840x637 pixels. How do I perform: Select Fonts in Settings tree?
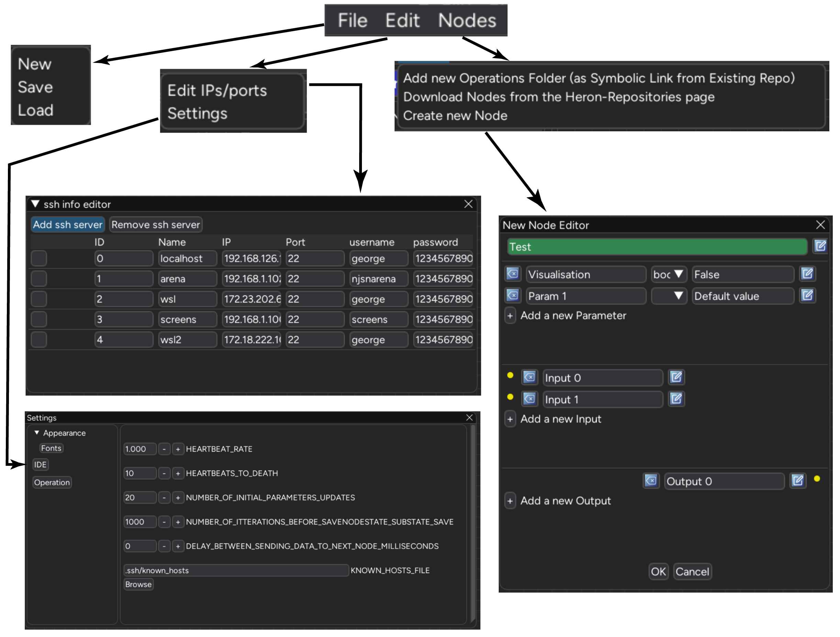click(51, 449)
